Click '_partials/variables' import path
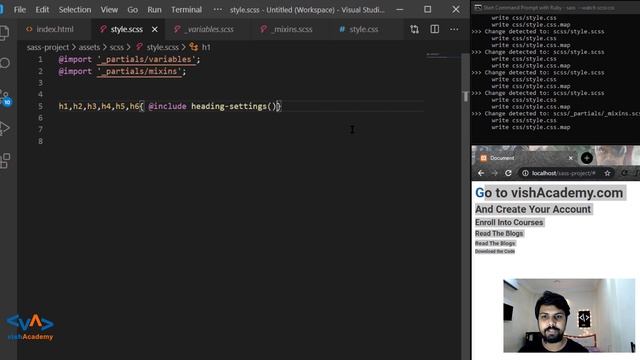The image size is (640, 360). click(x=147, y=60)
